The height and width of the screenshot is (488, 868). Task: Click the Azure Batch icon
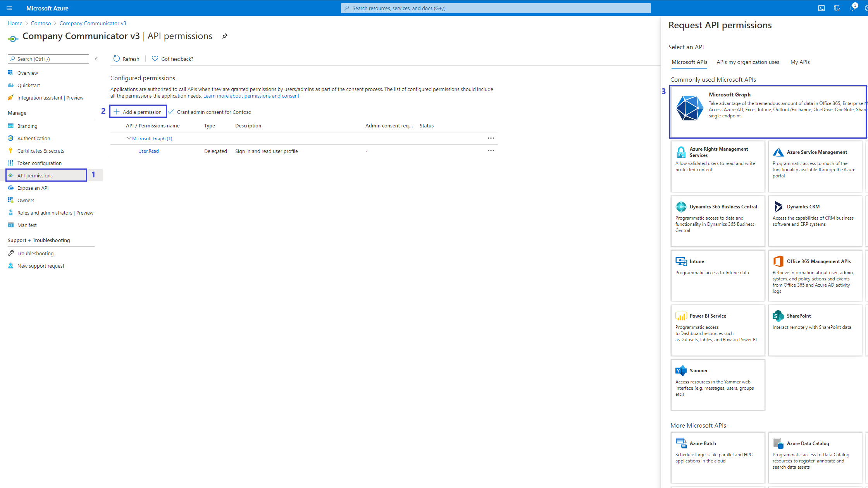tap(681, 443)
